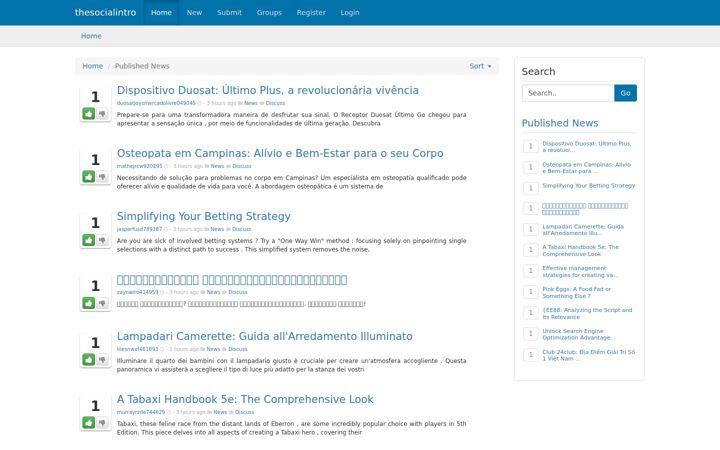
Task: Open sidebar link A Tabaxi Handbook 5e
Action: click(x=580, y=251)
